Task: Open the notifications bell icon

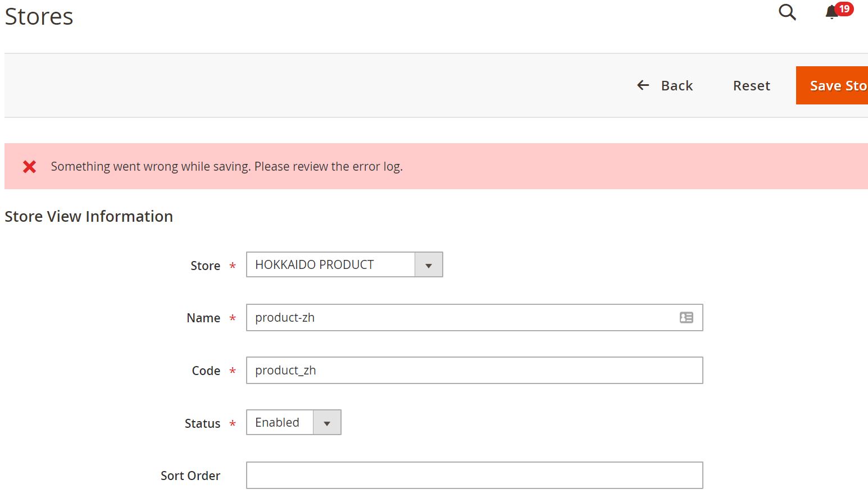Action: (x=830, y=12)
